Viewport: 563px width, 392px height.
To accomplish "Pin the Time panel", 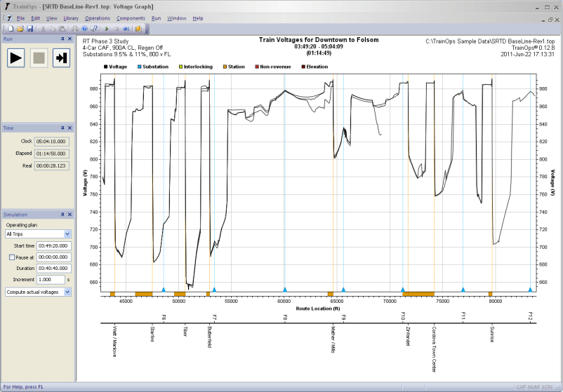I will click(x=62, y=128).
